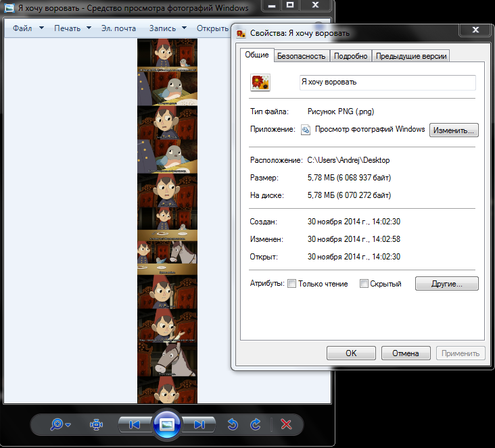Open the 'Печать' dropdown menu
Viewport: 495px width, 448px height.
click(x=72, y=28)
